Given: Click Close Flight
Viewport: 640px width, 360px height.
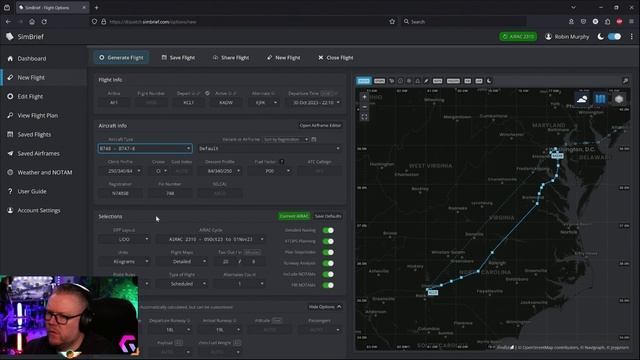Looking at the screenshot, I should point(336,58).
